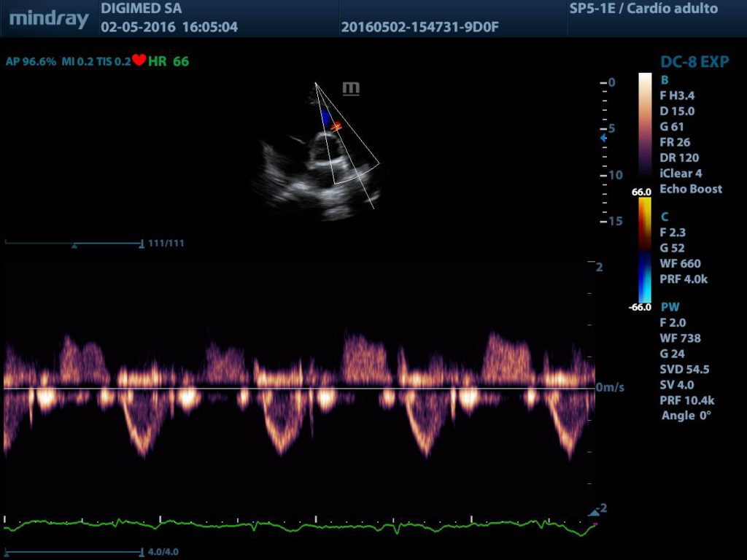Viewport: 747px width, 560px height.
Task: Select the PW mode label
Action: (669, 307)
